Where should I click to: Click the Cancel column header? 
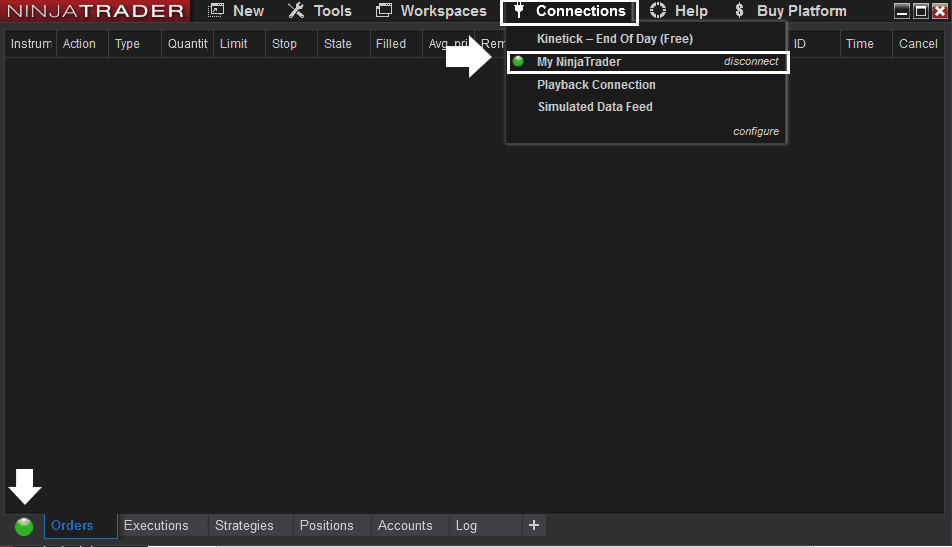(x=918, y=44)
